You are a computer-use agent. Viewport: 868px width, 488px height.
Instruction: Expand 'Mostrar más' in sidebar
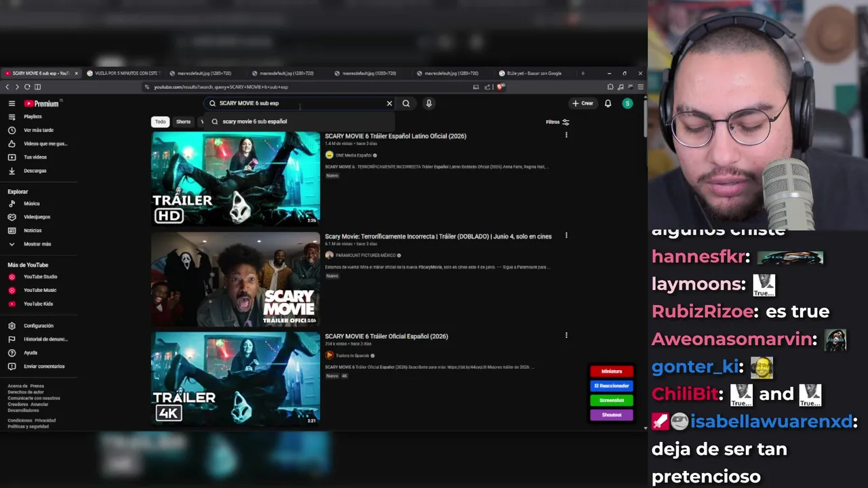pyautogui.click(x=37, y=244)
